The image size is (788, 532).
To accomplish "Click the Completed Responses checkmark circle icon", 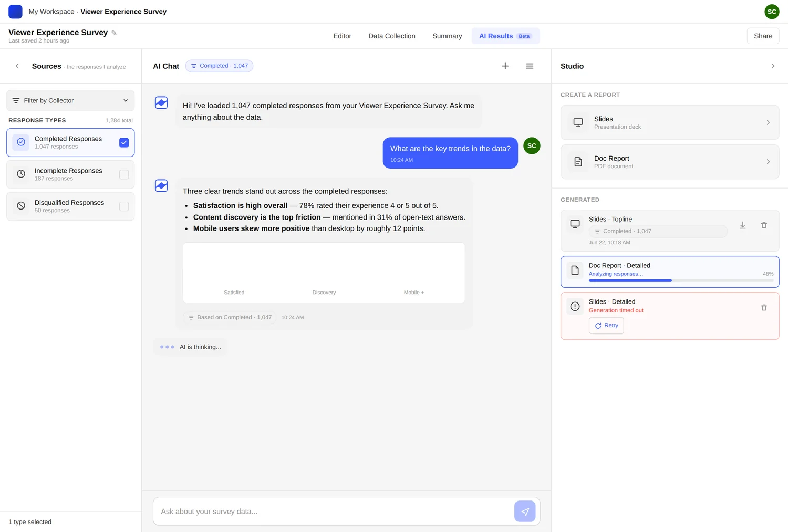I will click(x=21, y=142).
